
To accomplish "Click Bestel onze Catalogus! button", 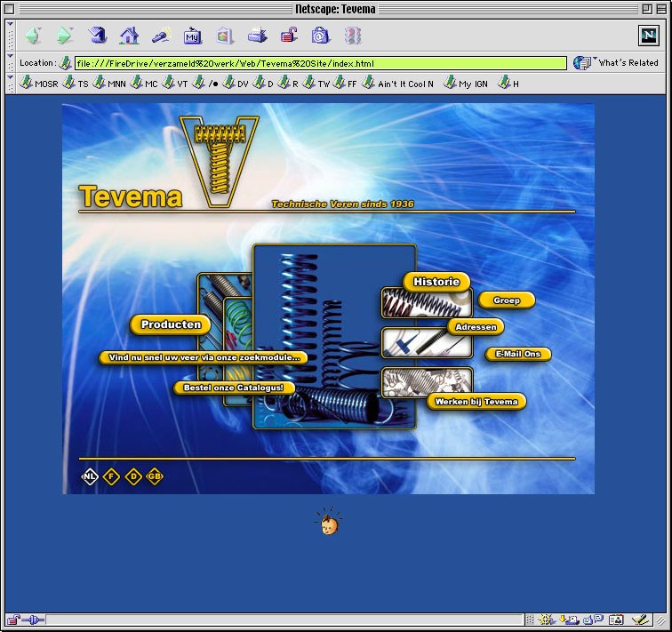I will click(234, 388).
